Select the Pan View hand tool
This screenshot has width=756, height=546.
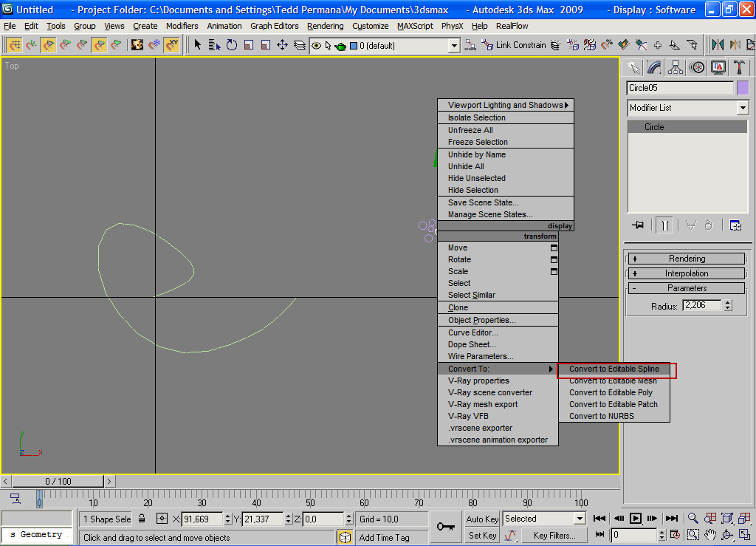pos(709,535)
